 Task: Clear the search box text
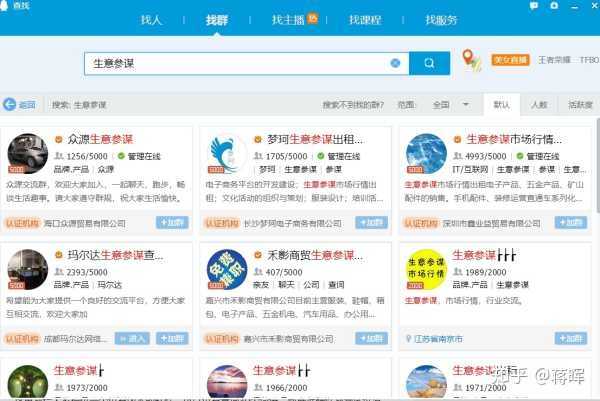coord(395,63)
